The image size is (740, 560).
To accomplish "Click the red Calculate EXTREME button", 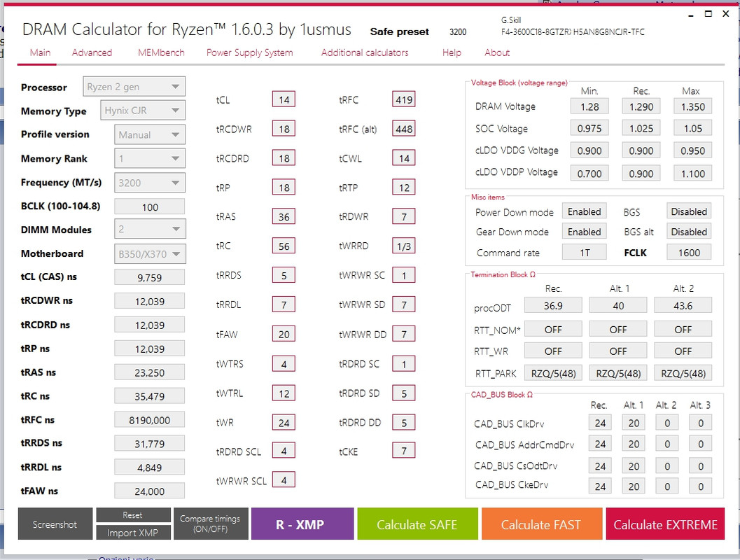I will pyautogui.click(x=665, y=524).
